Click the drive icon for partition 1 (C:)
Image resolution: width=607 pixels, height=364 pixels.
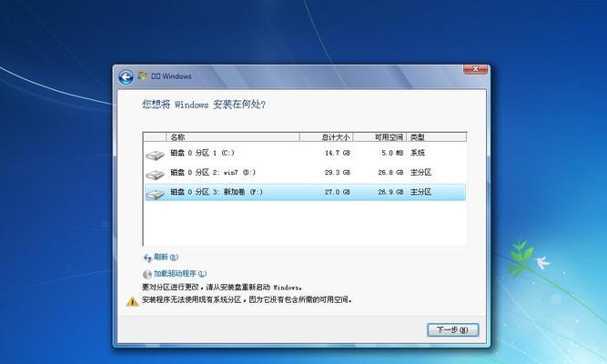tap(155, 156)
